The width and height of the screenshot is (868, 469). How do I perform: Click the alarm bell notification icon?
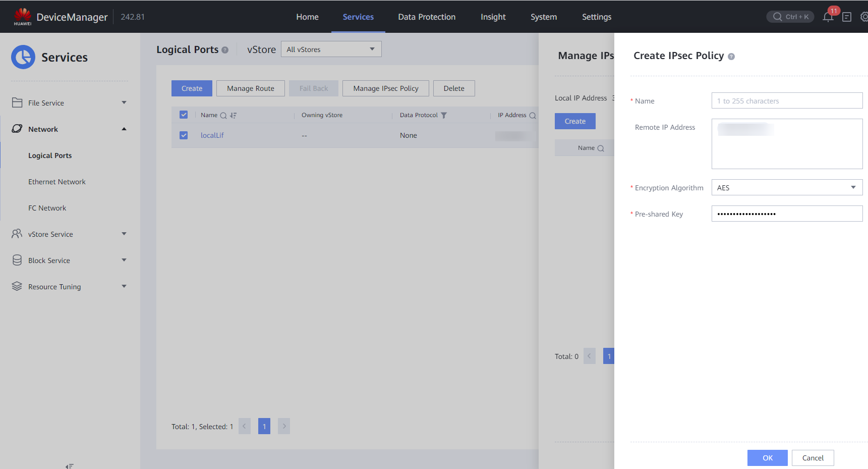pyautogui.click(x=828, y=17)
